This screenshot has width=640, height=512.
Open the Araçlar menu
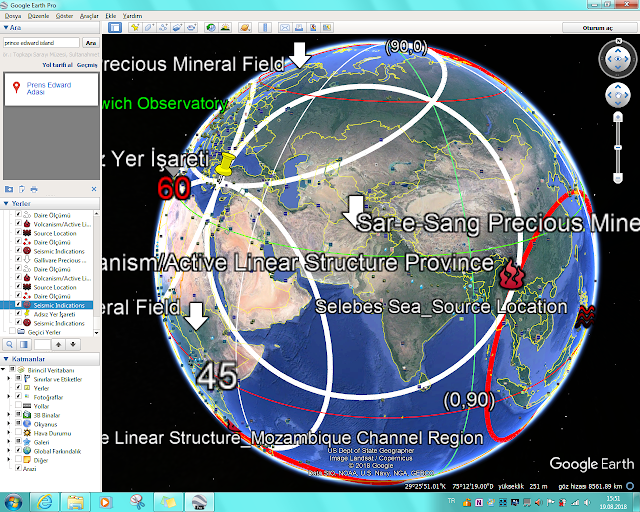point(89,16)
